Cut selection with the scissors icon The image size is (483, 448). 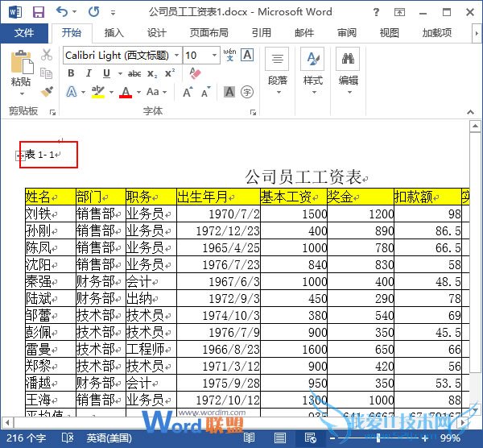(47, 55)
